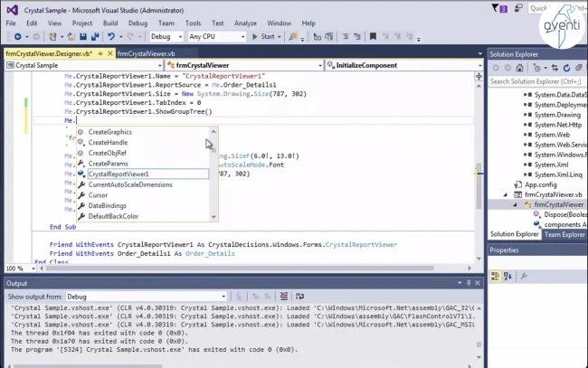This screenshot has height=368, width=588.
Task: Select App.config in Solution Explorer
Action: (540, 184)
